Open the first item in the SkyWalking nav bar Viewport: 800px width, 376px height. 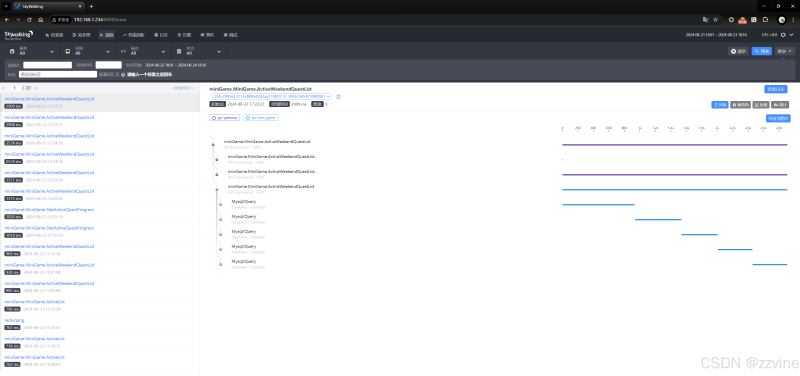point(54,35)
